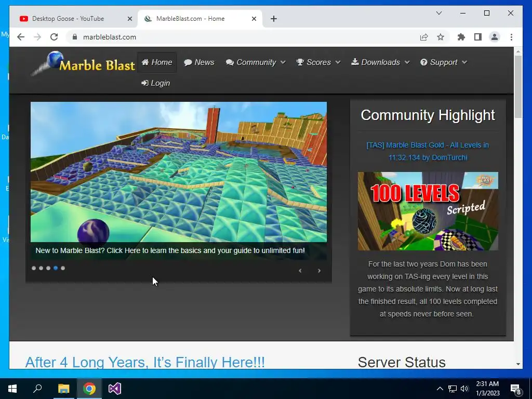Go to previous carousel slide
Viewport: 532px width, 399px height.
[x=300, y=271]
